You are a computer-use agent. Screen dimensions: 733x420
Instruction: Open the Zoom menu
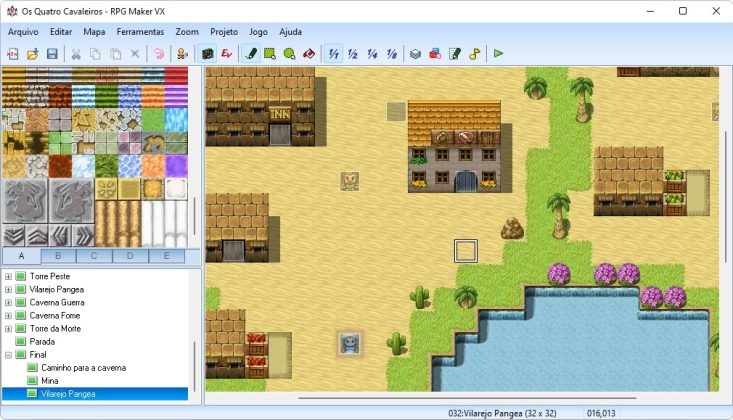coord(187,32)
